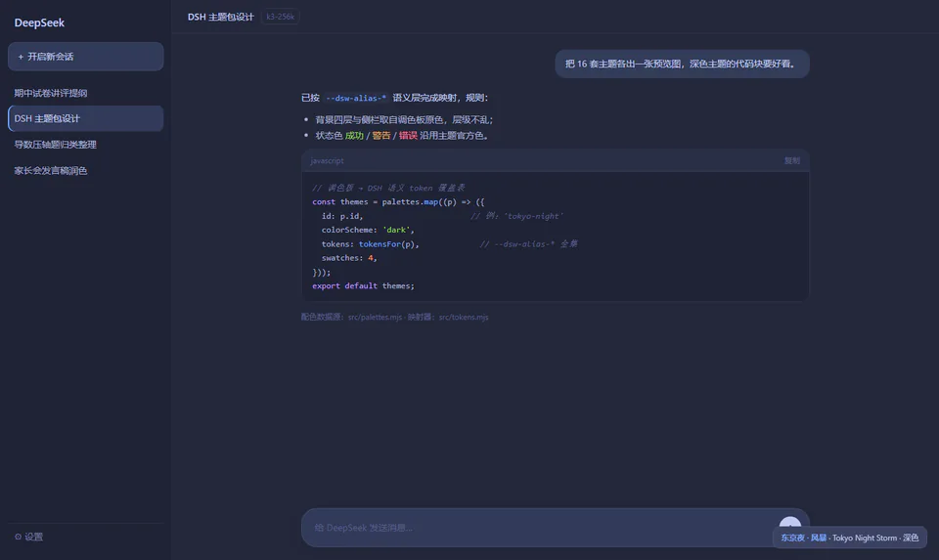The height and width of the screenshot is (560, 939).
Task: Click the footnote src/palettes.mjs text
Action: (375, 317)
